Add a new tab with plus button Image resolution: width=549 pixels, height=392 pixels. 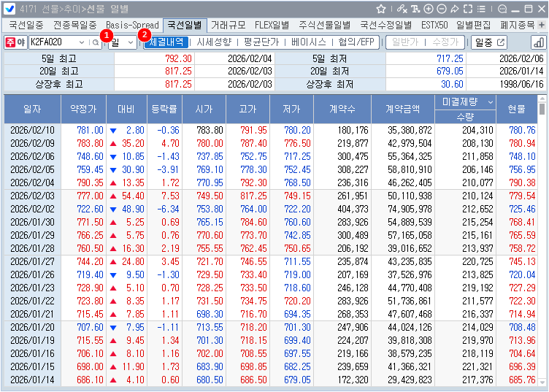tap(541, 25)
